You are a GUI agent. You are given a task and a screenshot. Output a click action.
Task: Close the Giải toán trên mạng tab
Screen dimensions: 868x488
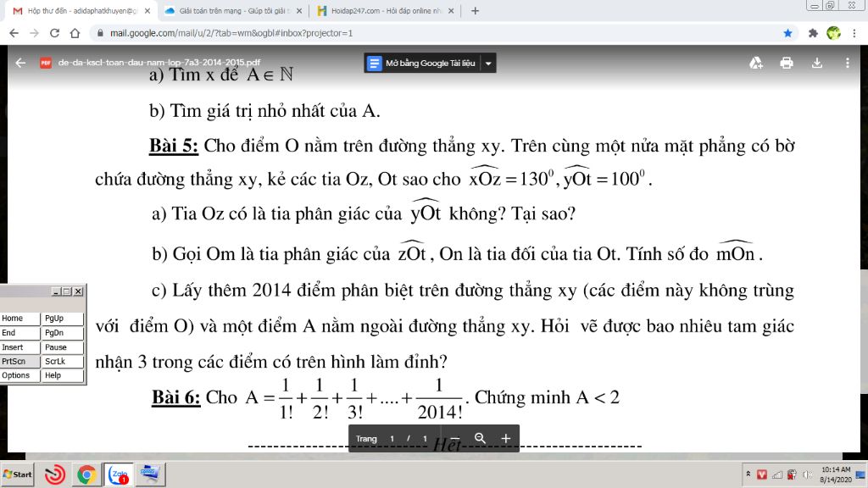point(299,10)
